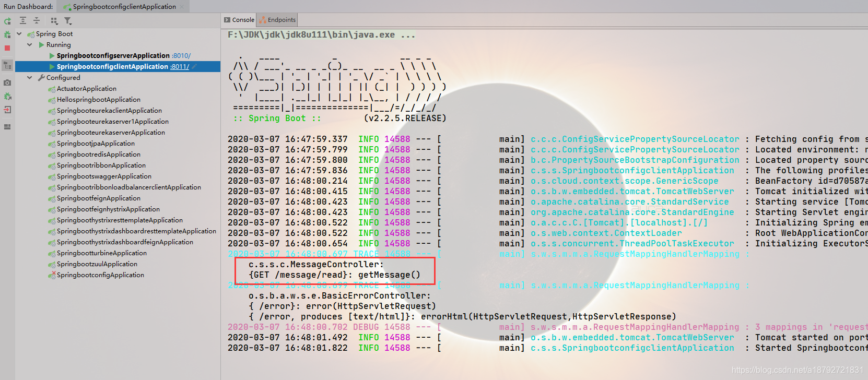The image size is (868, 380).
Task: Click the Spring icon beside ActuatorApplication
Action: 52,89
